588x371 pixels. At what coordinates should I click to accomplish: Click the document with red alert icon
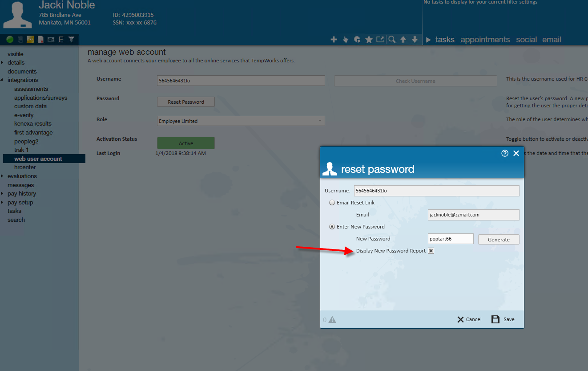pyautogui.click(x=40, y=40)
